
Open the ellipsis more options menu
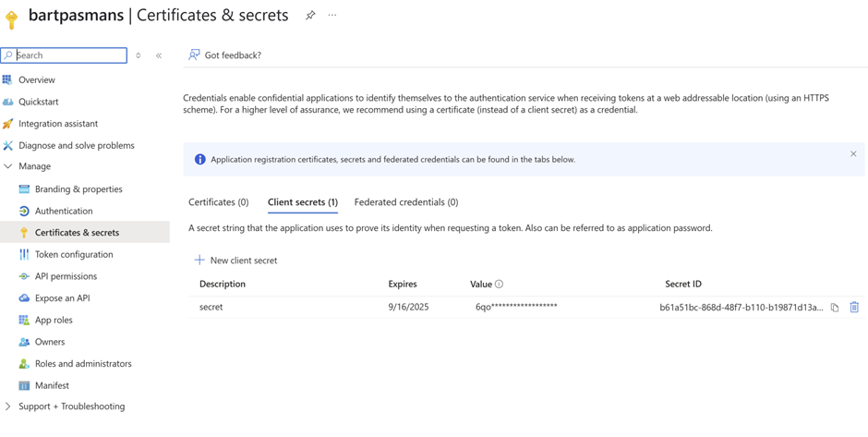[332, 15]
